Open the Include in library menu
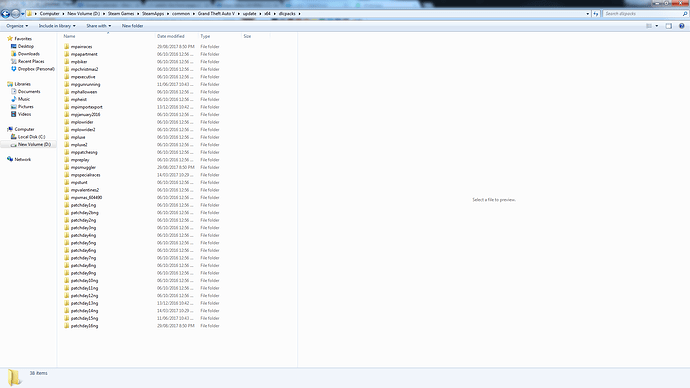690x388 pixels. point(57,26)
